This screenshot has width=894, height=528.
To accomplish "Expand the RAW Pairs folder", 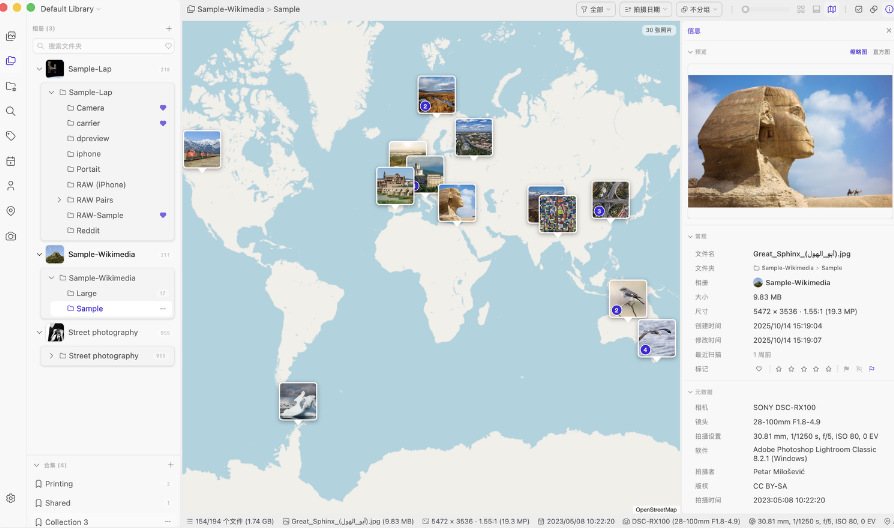I will [x=59, y=200].
